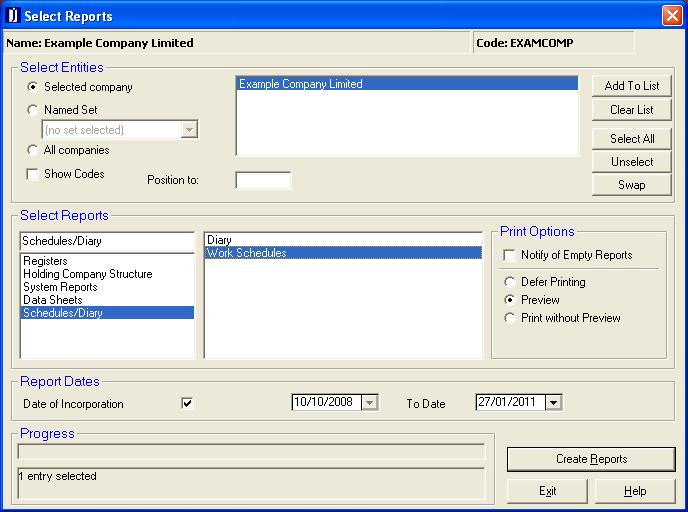The height and width of the screenshot is (512, 688).
Task: Select the Work Schedules report
Action: coord(343,253)
